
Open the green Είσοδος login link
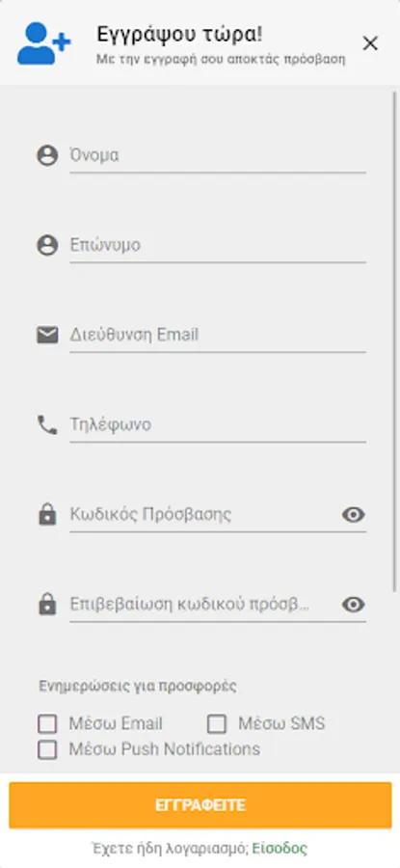280,848
